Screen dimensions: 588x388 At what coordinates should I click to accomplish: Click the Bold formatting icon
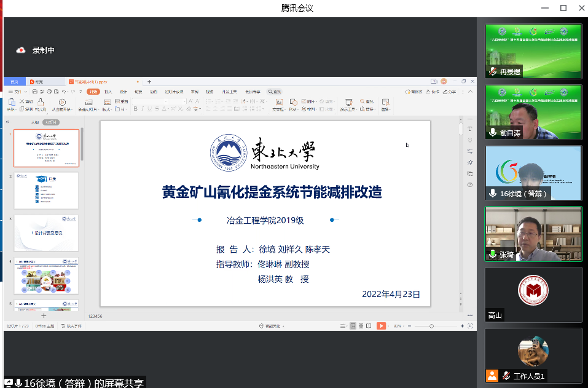(x=135, y=109)
